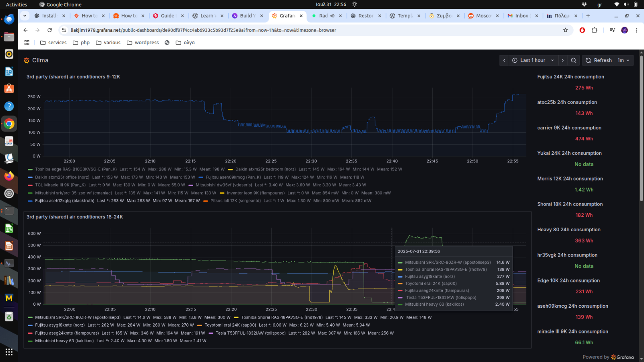Click the dashboard vertical scrollbar
Image resolution: width=644 pixels, height=362 pixels.
tap(641, 129)
